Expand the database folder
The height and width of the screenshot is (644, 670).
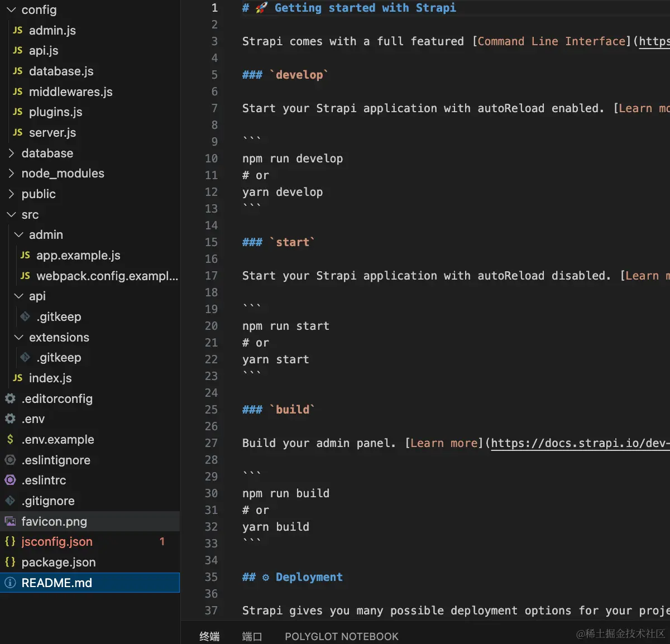(x=11, y=153)
